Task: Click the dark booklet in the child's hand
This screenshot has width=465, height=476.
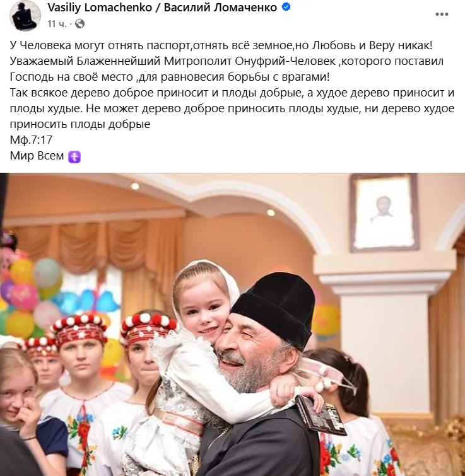Action: point(321,415)
